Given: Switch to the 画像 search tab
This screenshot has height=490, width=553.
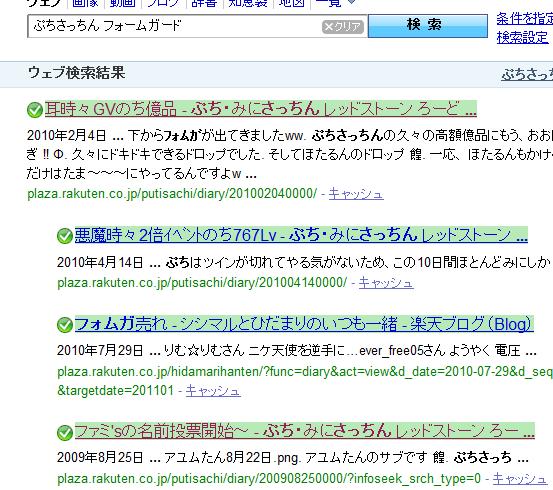Looking at the screenshot, I should [85, 3].
